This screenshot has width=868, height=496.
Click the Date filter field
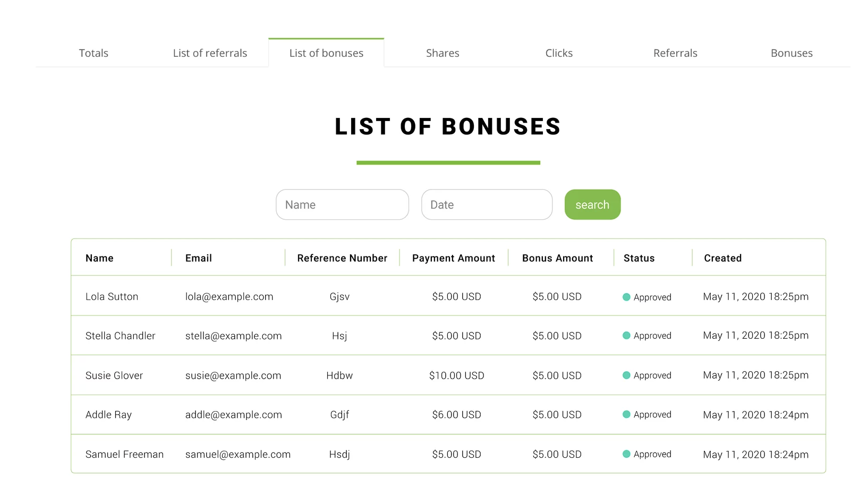pos(487,204)
